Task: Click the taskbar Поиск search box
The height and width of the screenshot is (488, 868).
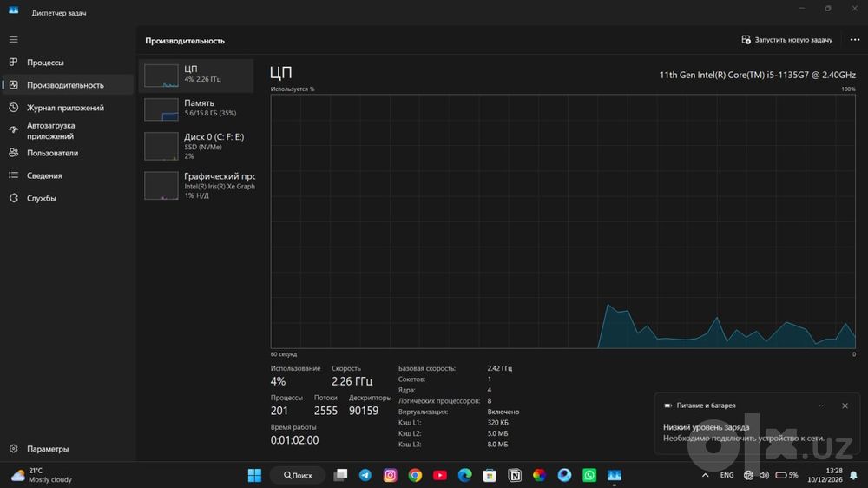Action: coord(298,475)
